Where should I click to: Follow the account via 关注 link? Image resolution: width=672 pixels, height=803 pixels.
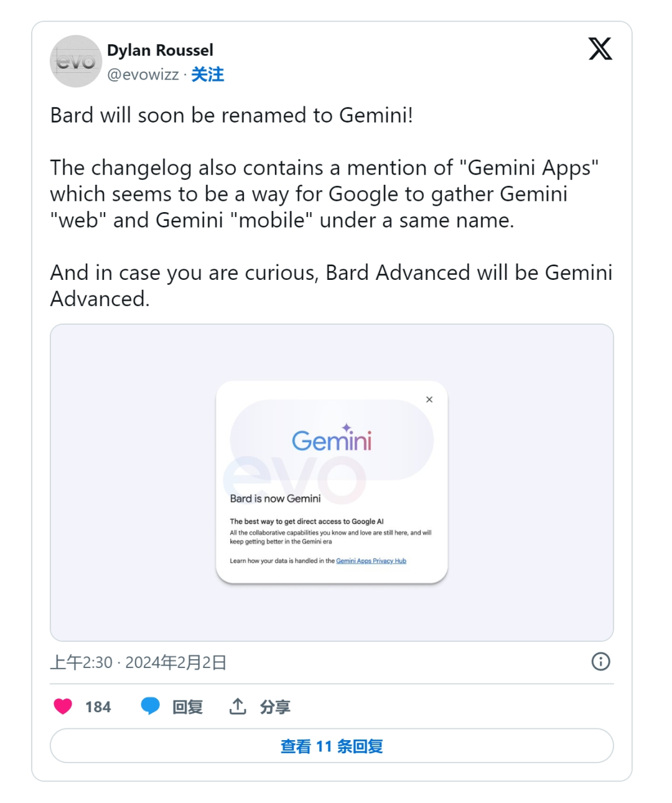207,75
